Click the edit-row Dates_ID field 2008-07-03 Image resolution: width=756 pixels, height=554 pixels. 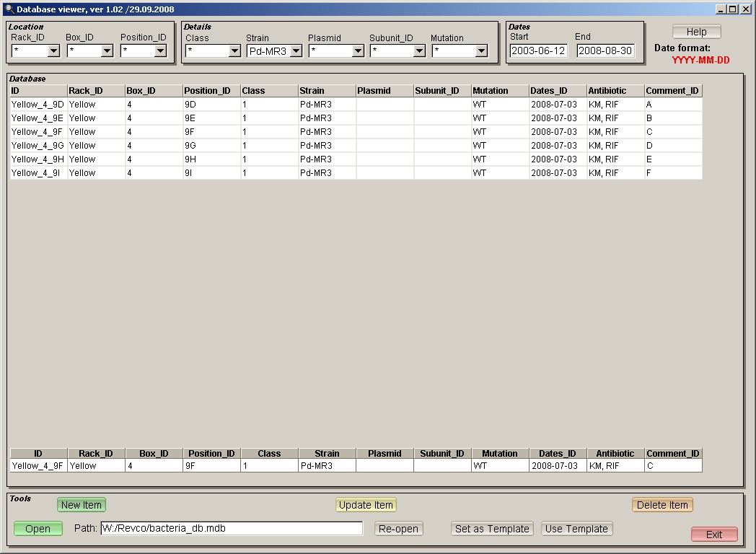click(x=558, y=466)
